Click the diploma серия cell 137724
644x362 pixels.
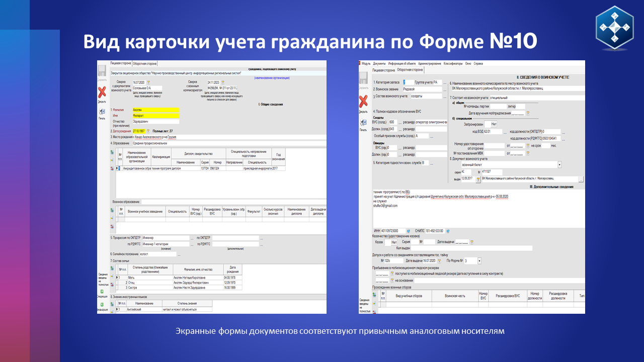pos(205,168)
